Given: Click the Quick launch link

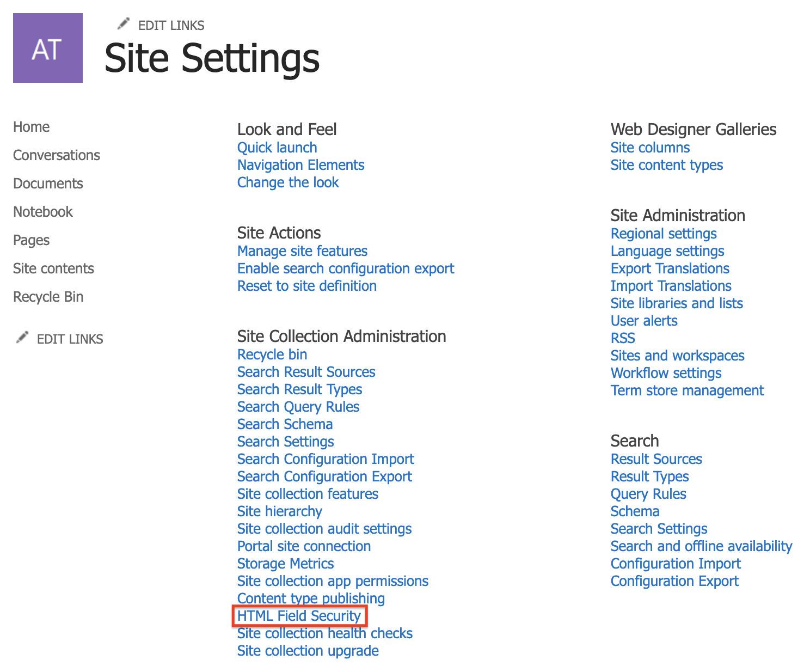Looking at the screenshot, I should [x=277, y=148].
